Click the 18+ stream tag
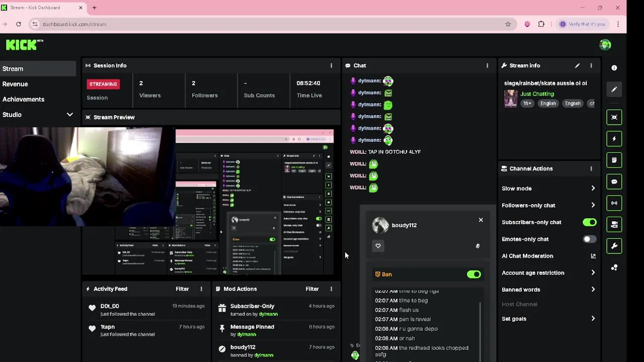 527,103
